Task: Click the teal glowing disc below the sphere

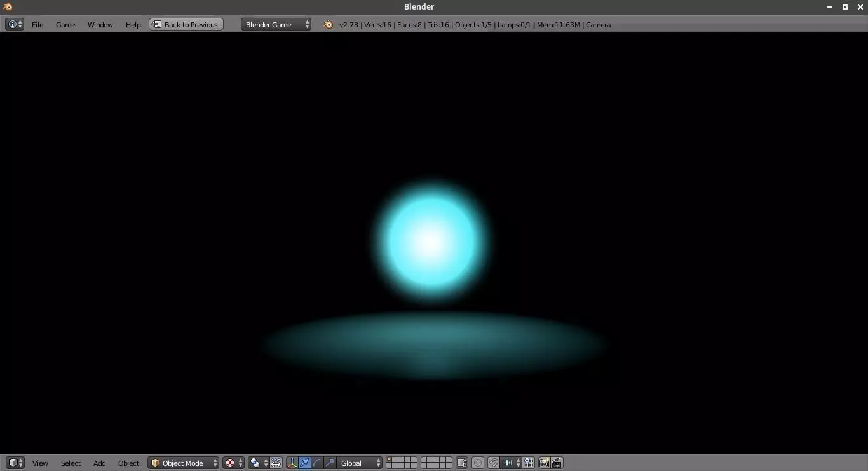Action: (x=434, y=345)
